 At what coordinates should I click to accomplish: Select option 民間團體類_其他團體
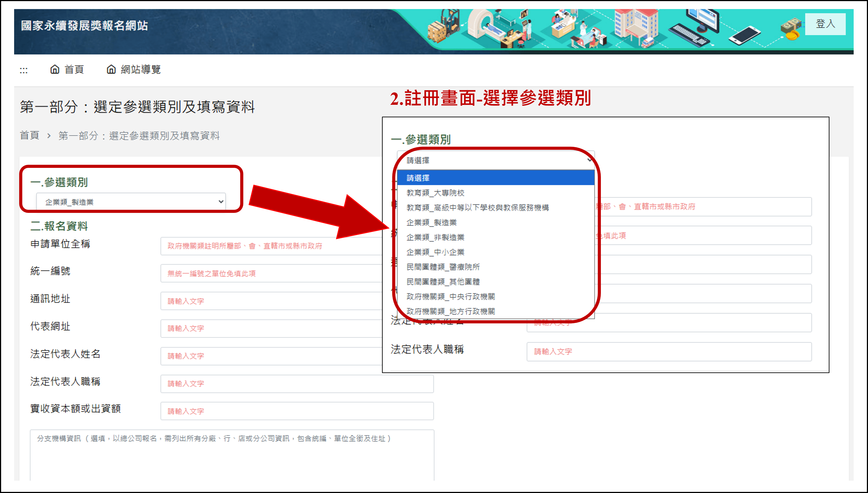[496, 282]
